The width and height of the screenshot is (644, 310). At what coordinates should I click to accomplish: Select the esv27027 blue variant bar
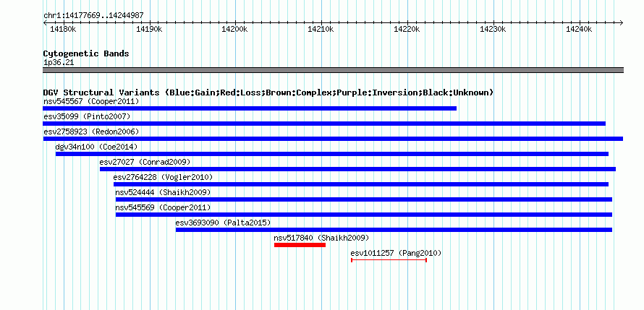click(357, 169)
